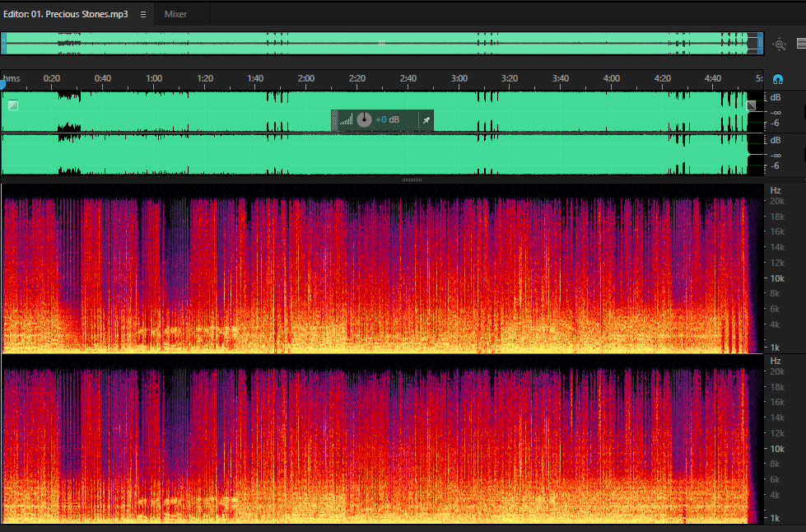Toggle the blue headphones channel-preview icon
Screen dimensions: 806x532
pos(778,79)
